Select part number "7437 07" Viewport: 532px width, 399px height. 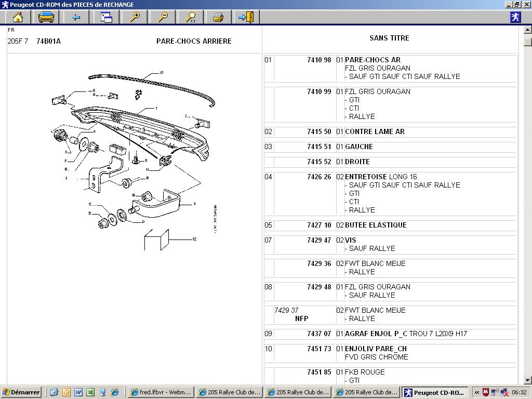[x=319, y=334]
